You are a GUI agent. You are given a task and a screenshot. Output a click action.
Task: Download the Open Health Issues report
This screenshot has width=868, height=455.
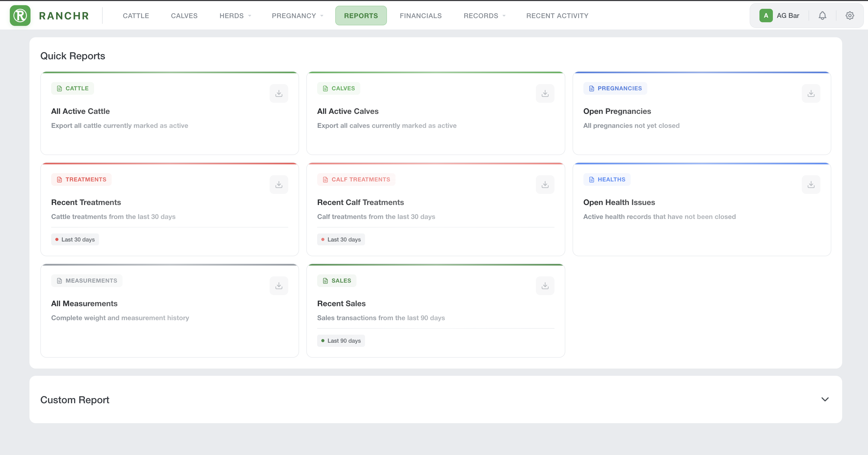811,185
